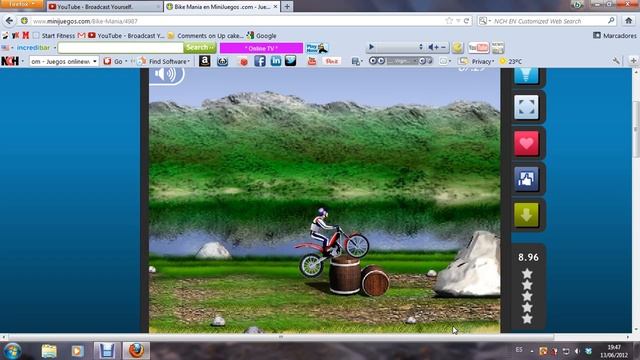640x360 pixels.
Task: Open the Facebook toolbar icon
Action: click(x=260, y=61)
